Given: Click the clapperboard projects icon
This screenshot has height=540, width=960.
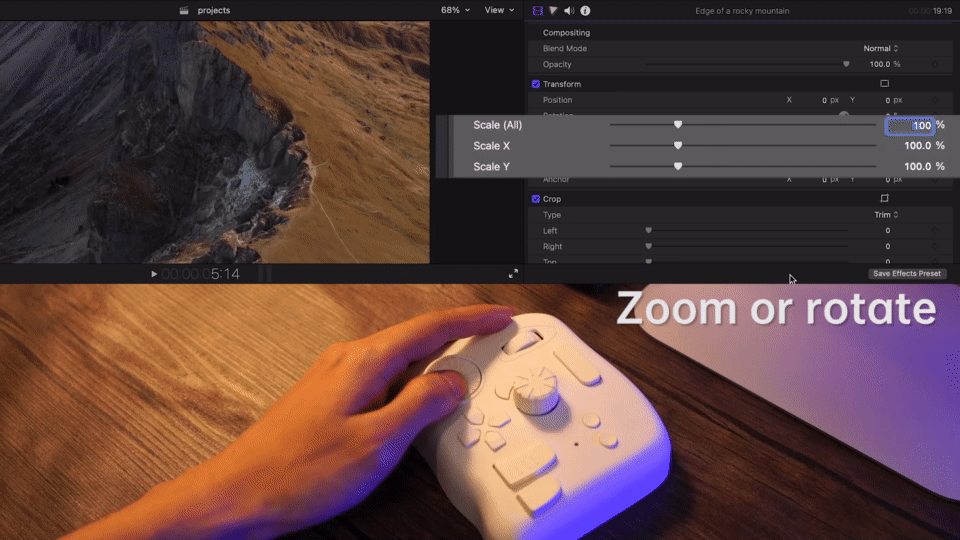Looking at the screenshot, I should [184, 10].
